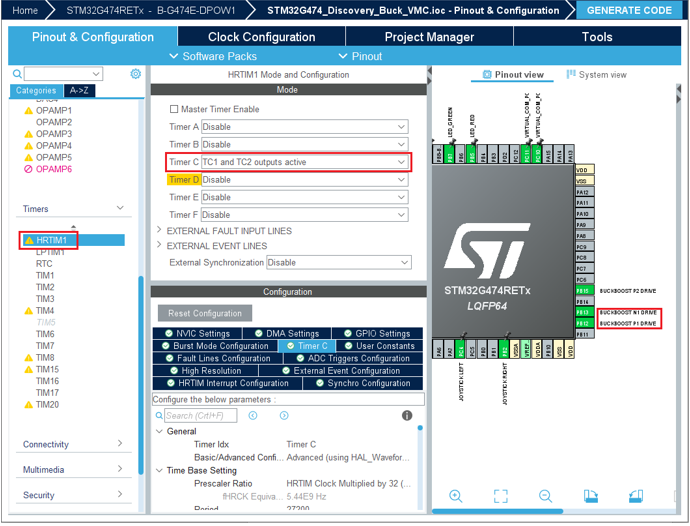Open the category search dropdown box

[63, 74]
